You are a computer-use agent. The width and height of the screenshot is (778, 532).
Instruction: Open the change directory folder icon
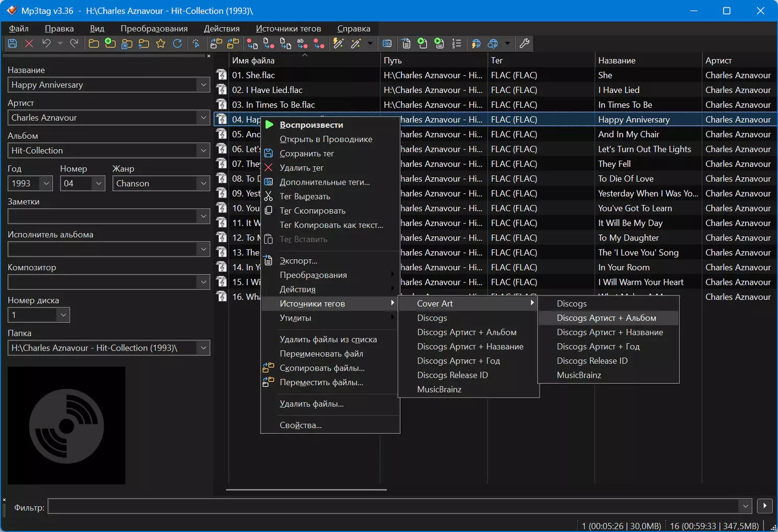tap(94, 44)
